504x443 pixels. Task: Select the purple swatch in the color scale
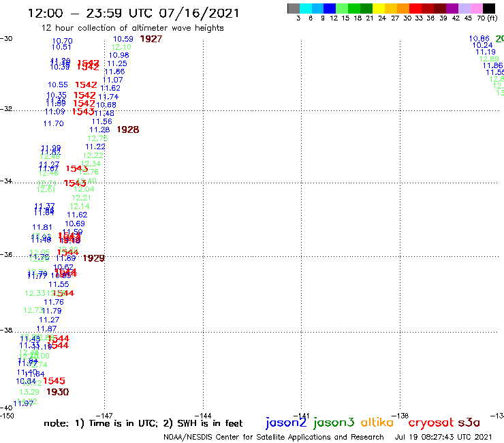452,8
